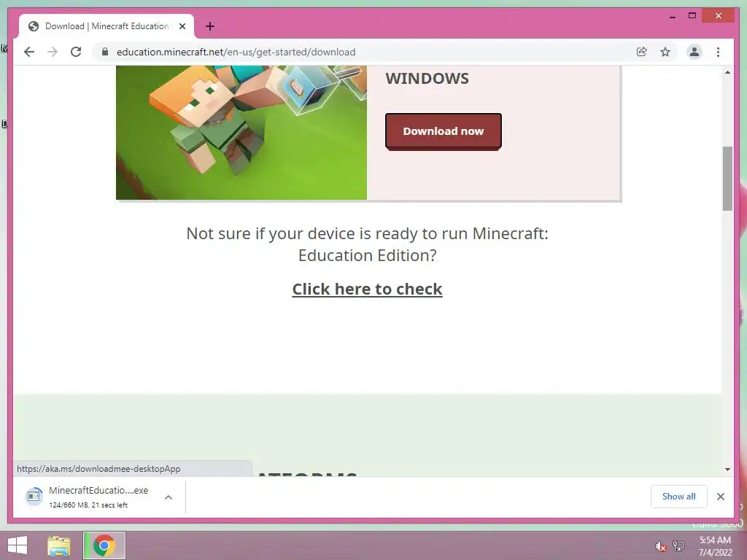The image size is (747, 560).
Task: Click the forward navigation arrow
Action: tap(53, 52)
